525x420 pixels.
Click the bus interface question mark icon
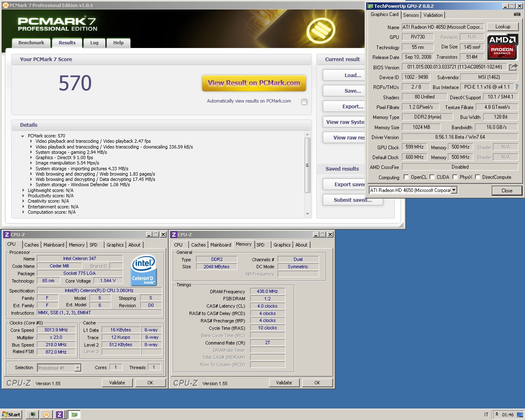pyautogui.click(x=517, y=87)
